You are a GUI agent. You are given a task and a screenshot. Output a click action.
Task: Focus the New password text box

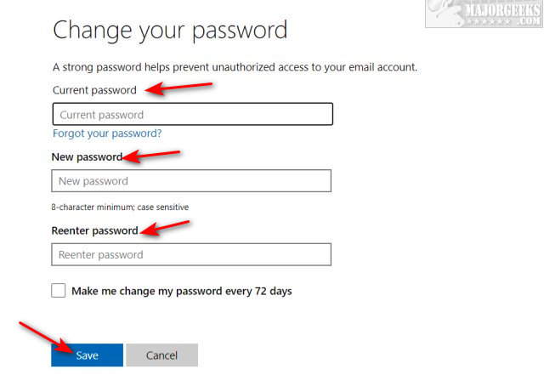pyautogui.click(x=190, y=181)
